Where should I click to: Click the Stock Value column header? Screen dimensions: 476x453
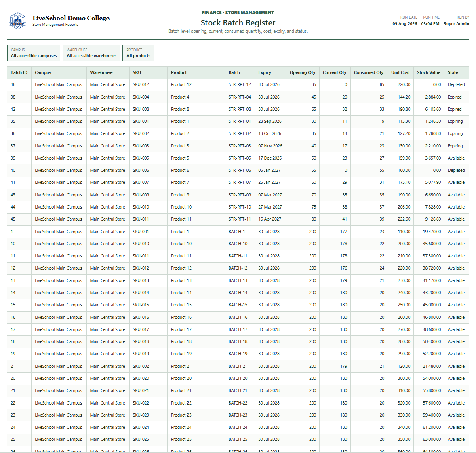click(429, 73)
